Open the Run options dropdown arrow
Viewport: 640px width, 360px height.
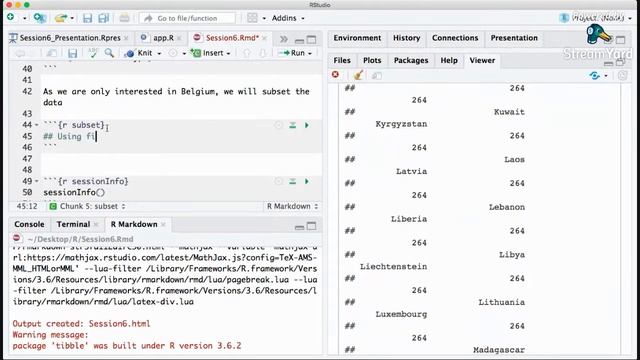(x=310, y=53)
